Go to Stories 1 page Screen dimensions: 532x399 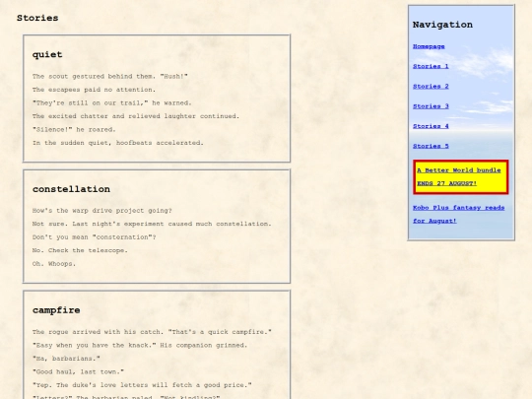[431, 66]
